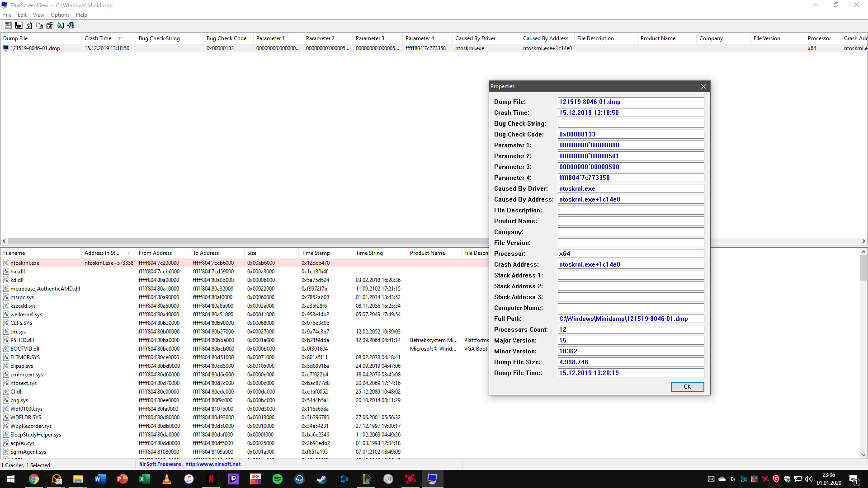Click the Copy Selected Items icon

point(39,25)
